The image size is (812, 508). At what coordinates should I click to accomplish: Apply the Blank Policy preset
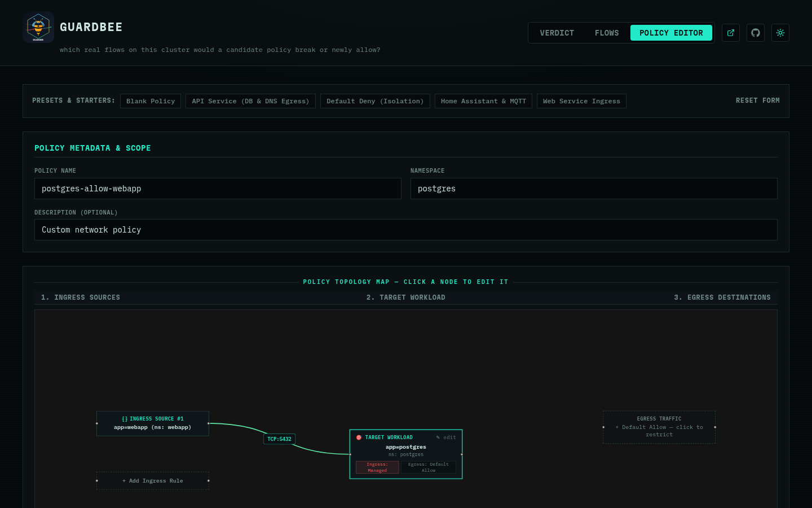tap(151, 101)
